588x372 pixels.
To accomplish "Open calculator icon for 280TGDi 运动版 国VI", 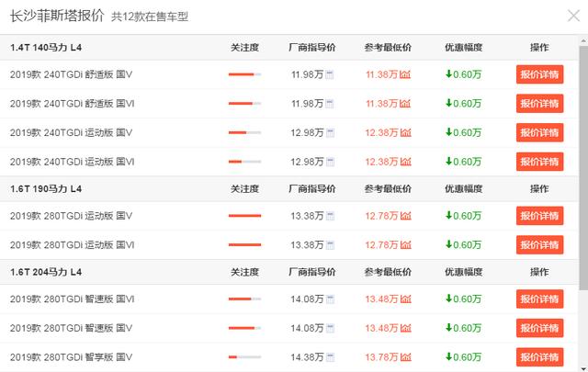I will [x=330, y=245].
